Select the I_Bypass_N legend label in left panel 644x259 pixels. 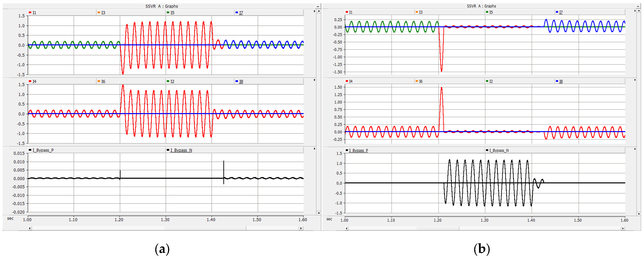[181, 150]
